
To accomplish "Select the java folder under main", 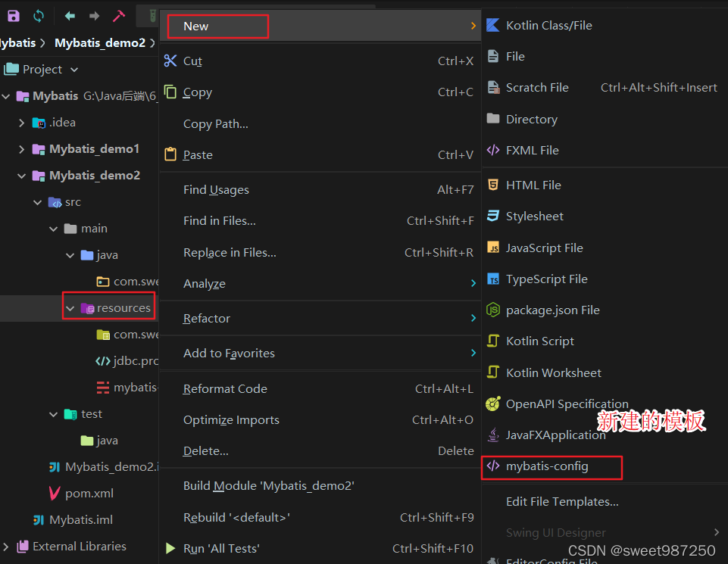I will pos(99,255).
